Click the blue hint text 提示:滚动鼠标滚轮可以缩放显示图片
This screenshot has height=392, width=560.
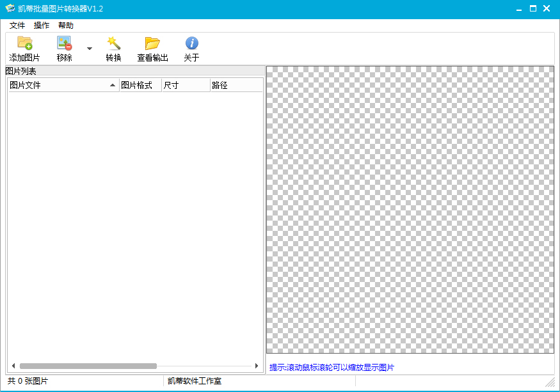click(x=332, y=367)
